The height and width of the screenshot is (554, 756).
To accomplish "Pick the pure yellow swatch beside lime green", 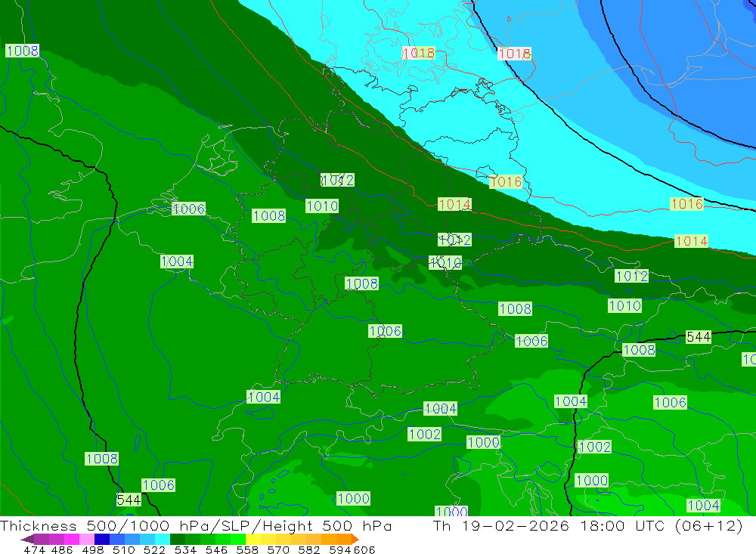I will 253,539.
